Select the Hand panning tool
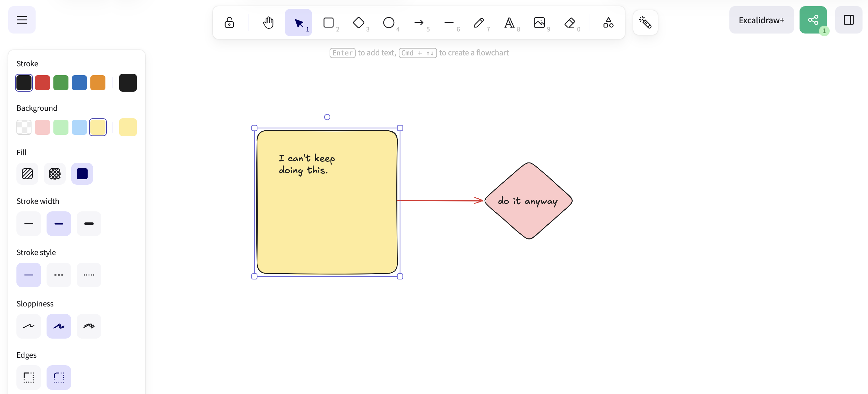Image resolution: width=868 pixels, height=394 pixels. click(268, 23)
